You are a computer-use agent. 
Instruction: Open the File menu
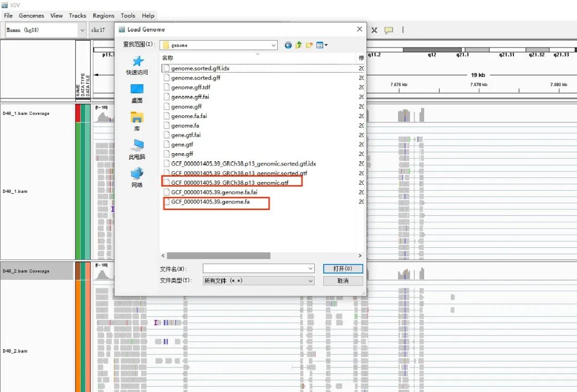tap(8, 15)
